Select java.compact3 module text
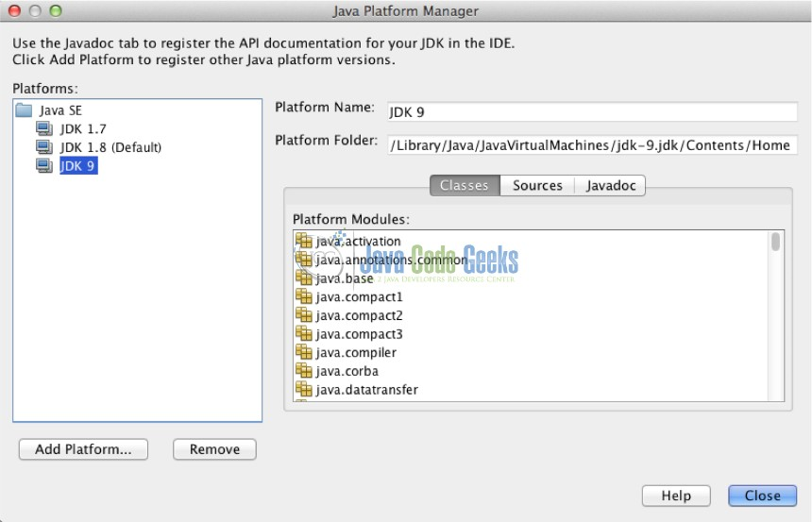Screen dimensions: 812x522 pos(359,334)
